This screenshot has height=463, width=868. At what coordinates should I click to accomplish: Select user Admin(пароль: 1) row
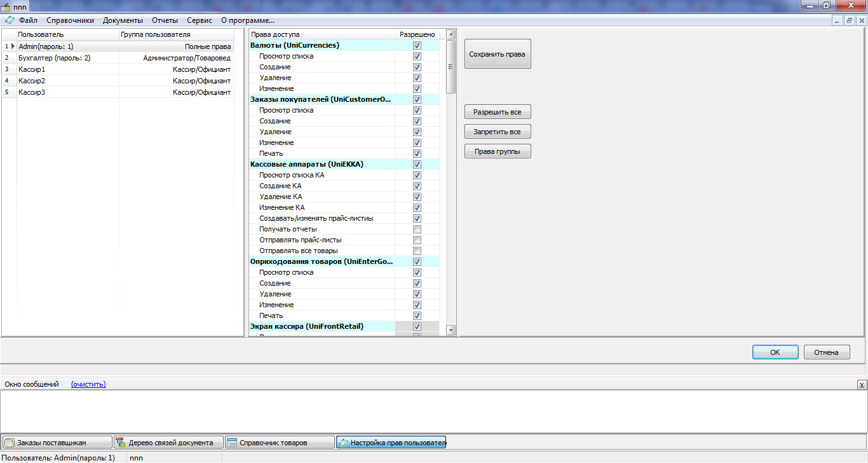click(118, 46)
